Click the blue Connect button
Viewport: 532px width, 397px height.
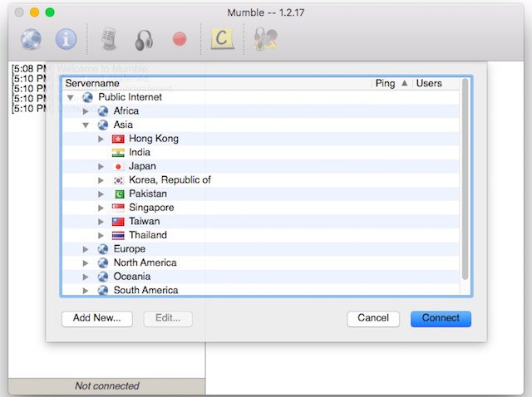(x=441, y=319)
